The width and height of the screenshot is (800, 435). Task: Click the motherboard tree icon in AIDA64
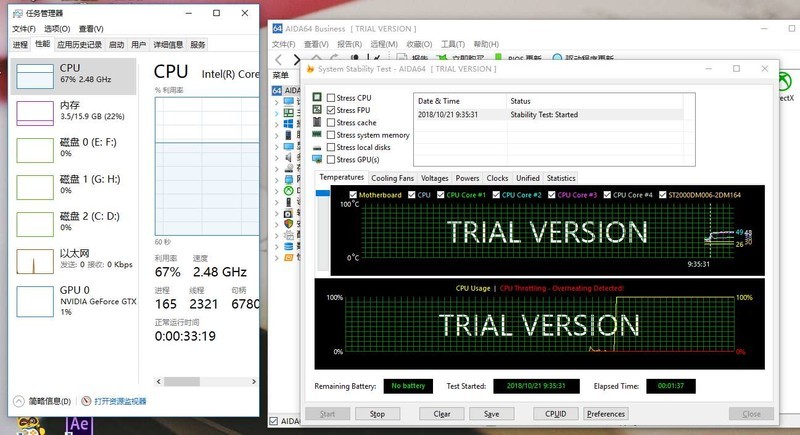(288, 113)
